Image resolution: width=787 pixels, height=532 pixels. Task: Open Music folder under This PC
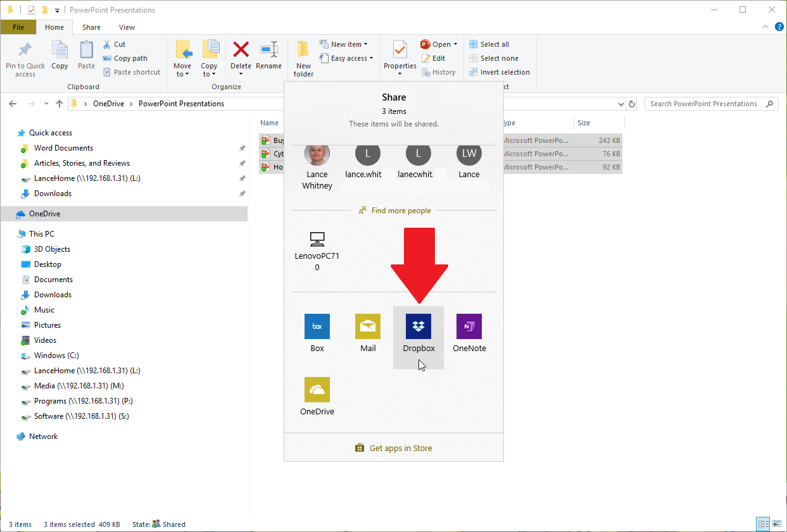(44, 310)
